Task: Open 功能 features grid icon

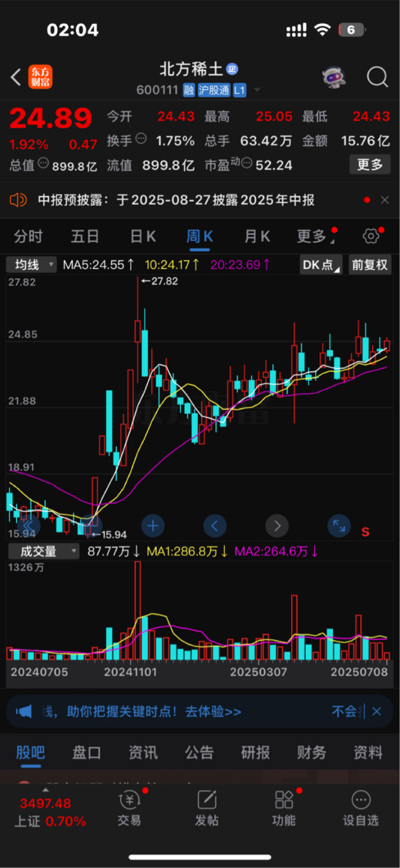Action: point(284,809)
